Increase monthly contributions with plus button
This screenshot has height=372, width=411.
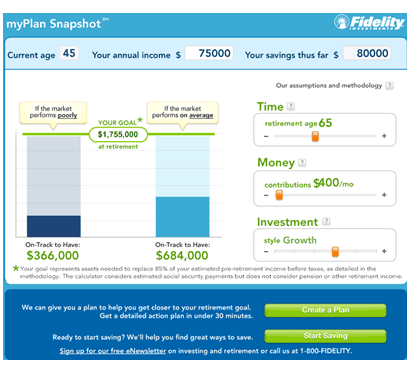click(384, 195)
